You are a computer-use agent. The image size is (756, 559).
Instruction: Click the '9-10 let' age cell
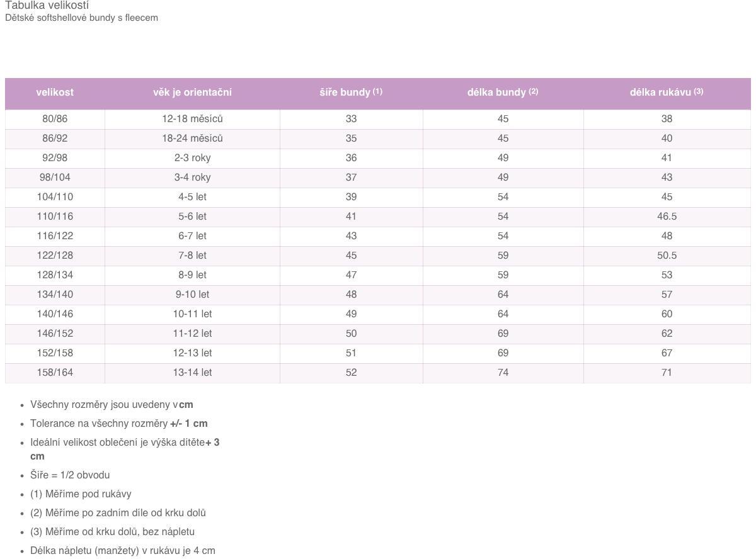point(192,295)
